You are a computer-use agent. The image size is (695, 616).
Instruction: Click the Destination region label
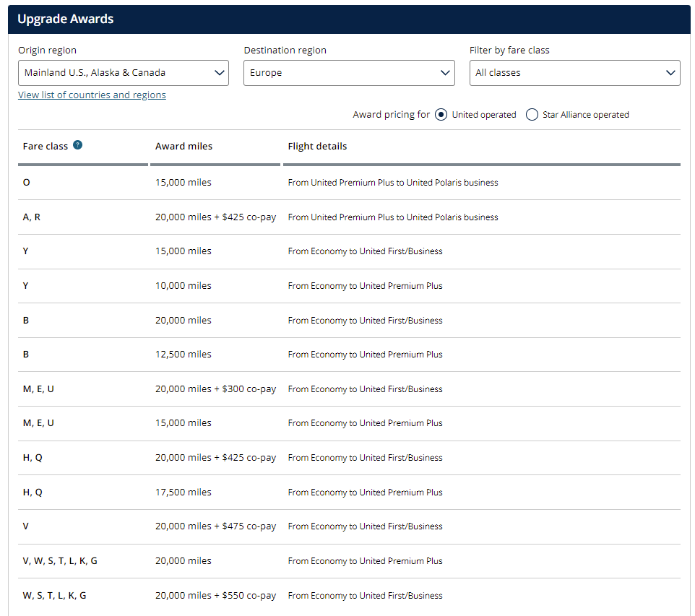point(285,50)
